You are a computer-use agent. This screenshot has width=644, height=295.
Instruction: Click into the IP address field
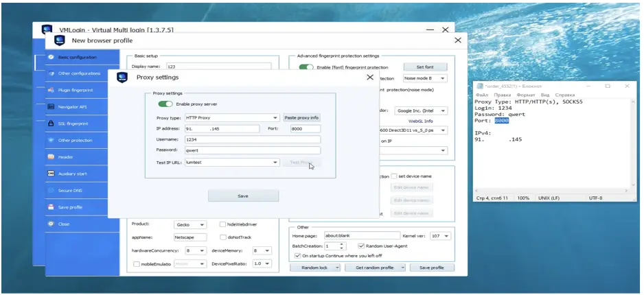coord(222,129)
